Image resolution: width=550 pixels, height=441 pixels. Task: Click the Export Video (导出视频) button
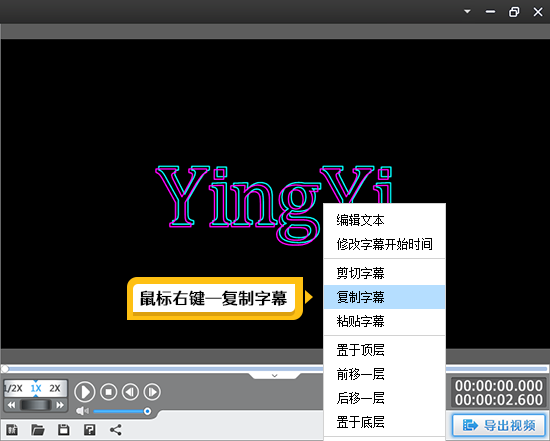pos(499,425)
